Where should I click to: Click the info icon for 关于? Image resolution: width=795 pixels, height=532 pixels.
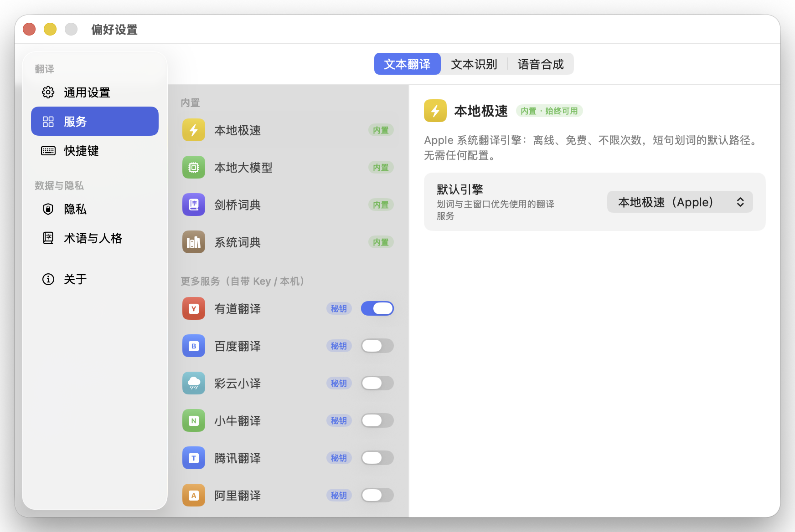pyautogui.click(x=48, y=279)
